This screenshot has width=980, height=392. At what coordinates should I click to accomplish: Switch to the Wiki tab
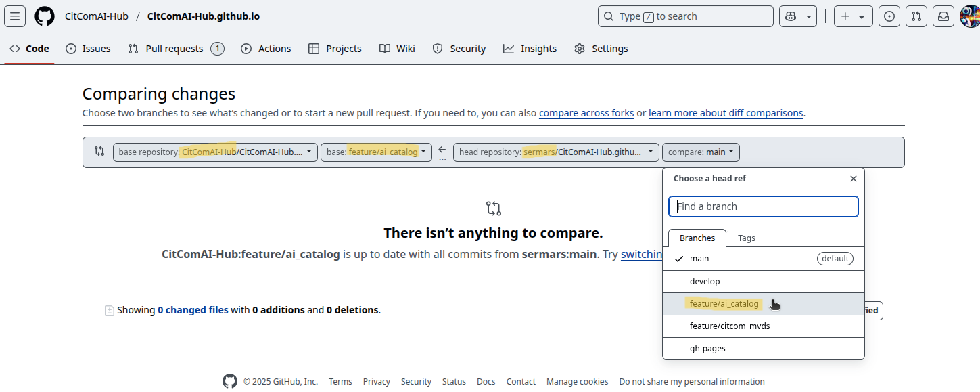click(x=397, y=49)
